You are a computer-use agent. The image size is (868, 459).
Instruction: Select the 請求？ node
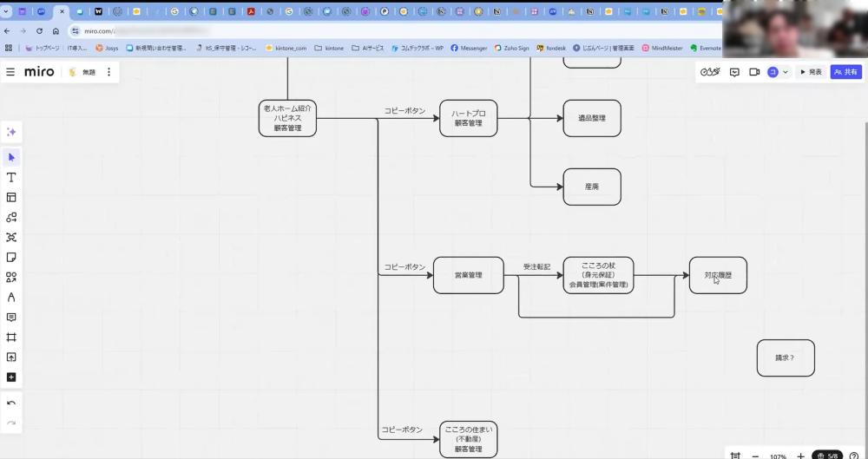click(x=786, y=358)
